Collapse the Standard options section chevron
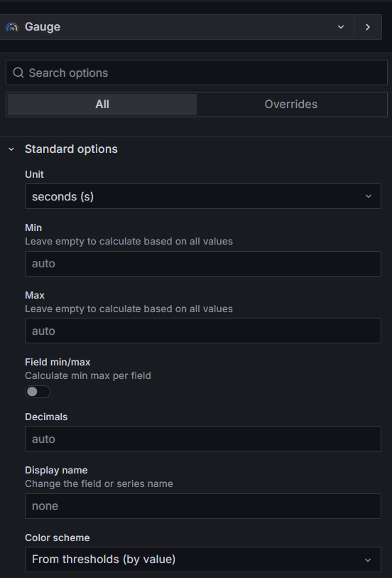The image size is (392, 578). [x=11, y=149]
